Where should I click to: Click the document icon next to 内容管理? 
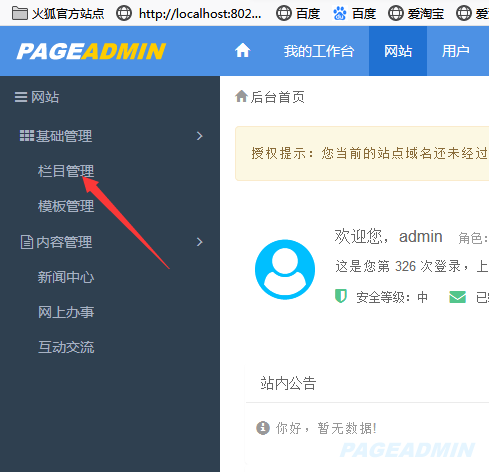[27, 242]
